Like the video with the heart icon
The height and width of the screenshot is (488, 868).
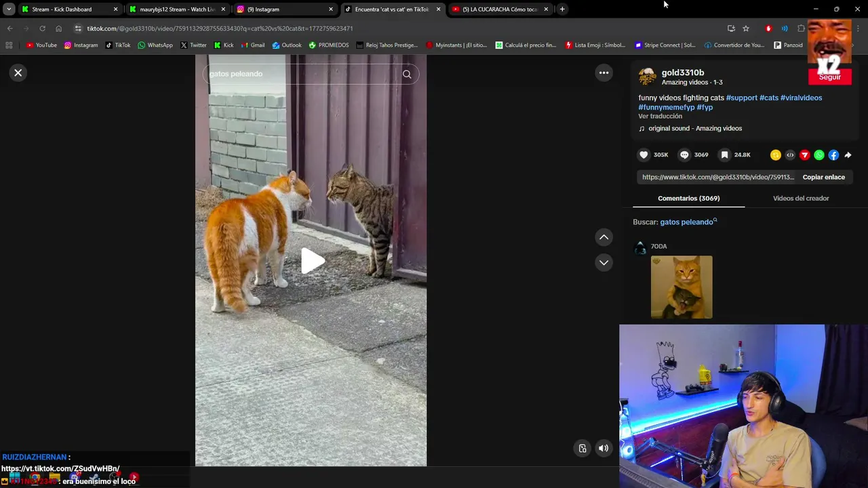tap(644, 155)
